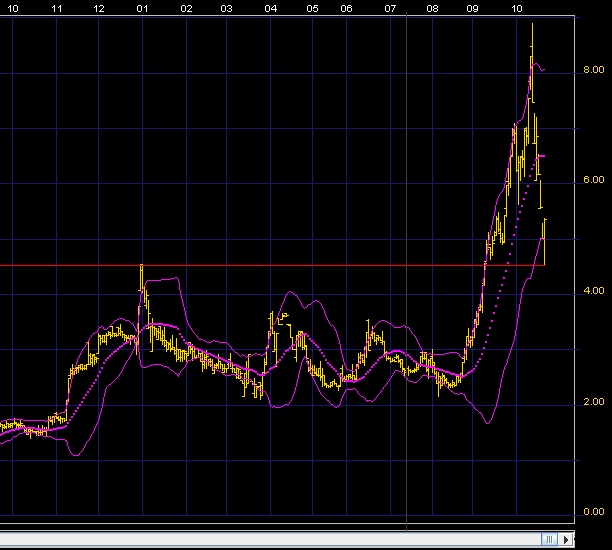Click the scrollbar right arrow button
The width and height of the screenshot is (612, 550).
coord(566,539)
